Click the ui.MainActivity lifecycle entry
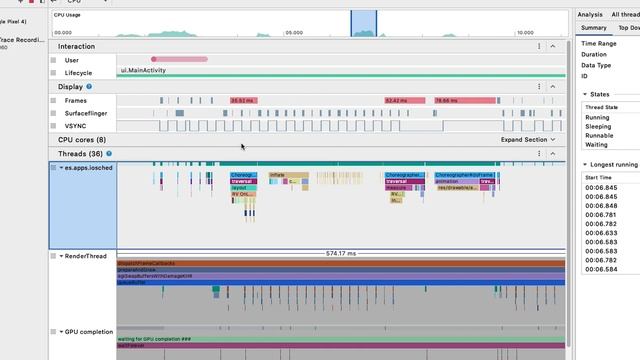The width and height of the screenshot is (640, 360). [x=143, y=70]
